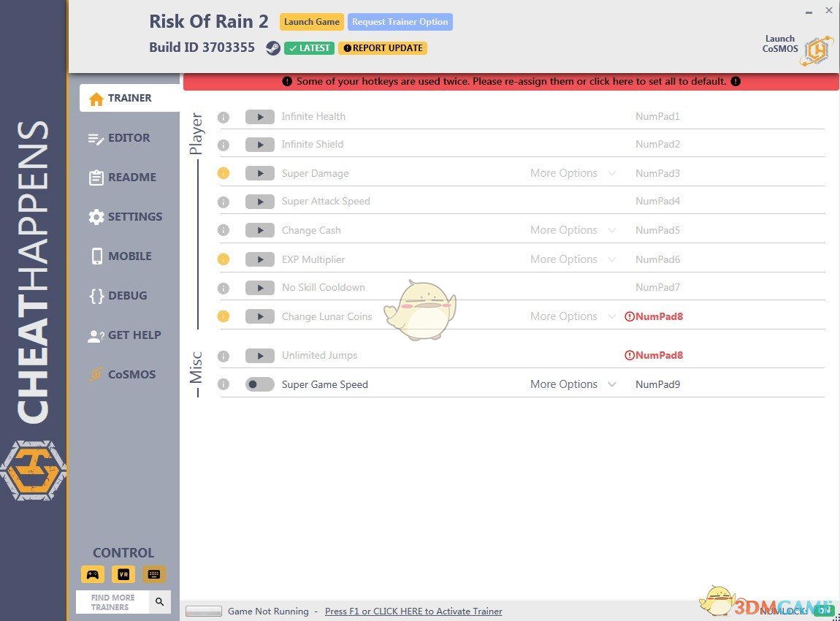Click the search magnifier for Find More Trainers

pyautogui.click(x=160, y=602)
